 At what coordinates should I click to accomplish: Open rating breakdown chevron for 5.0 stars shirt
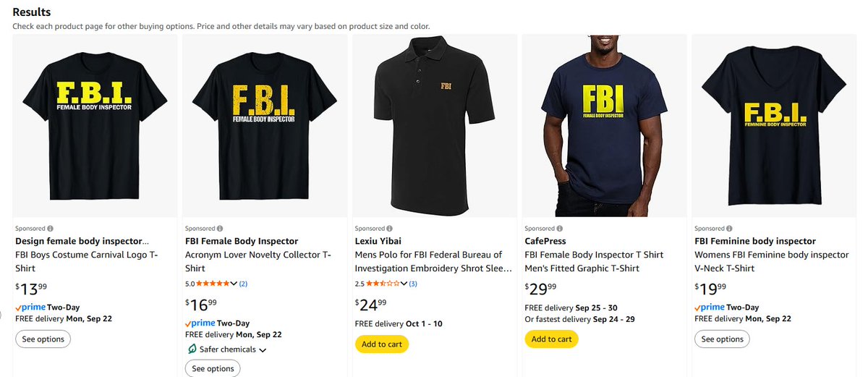[x=233, y=284]
